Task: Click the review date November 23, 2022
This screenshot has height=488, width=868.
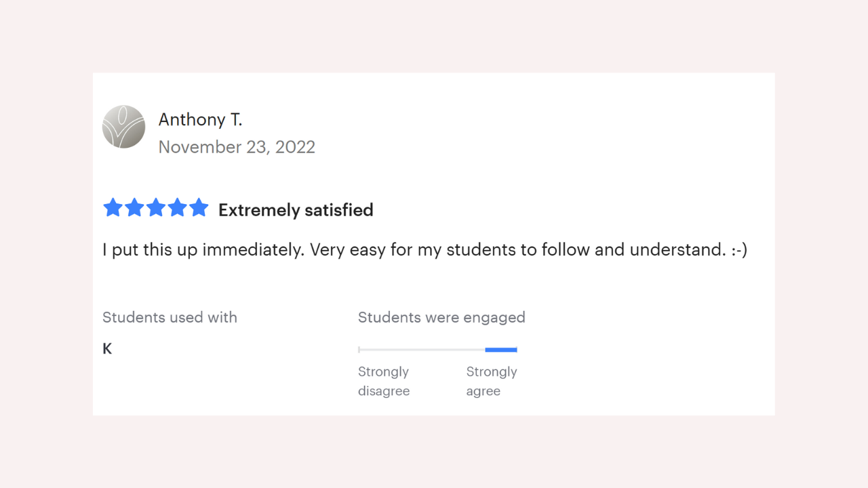Action: click(237, 147)
